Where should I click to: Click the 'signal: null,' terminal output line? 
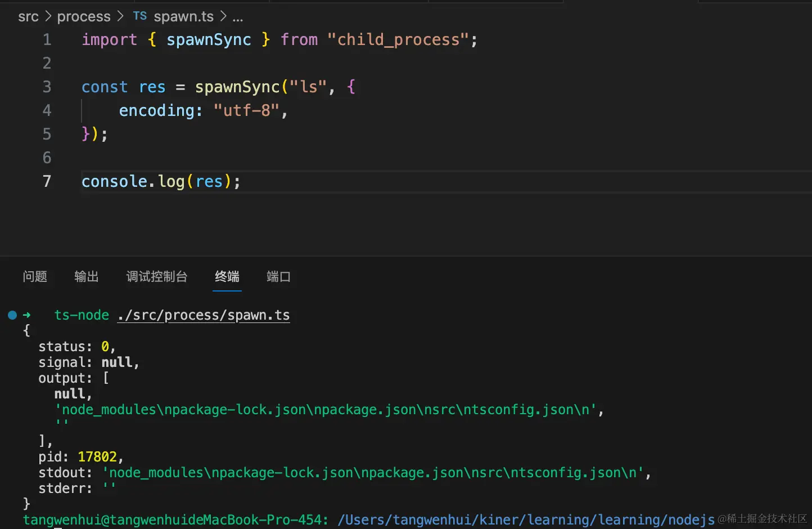pyautogui.click(x=89, y=362)
